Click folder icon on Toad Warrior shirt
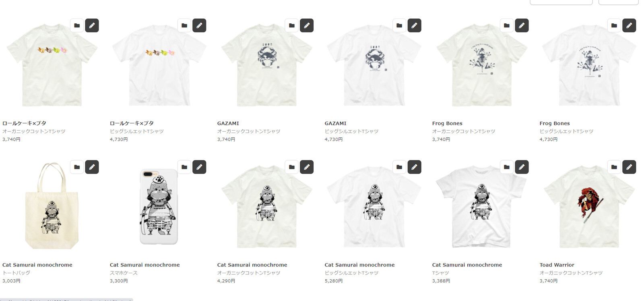644x301 pixels. [x=614, y=167]
